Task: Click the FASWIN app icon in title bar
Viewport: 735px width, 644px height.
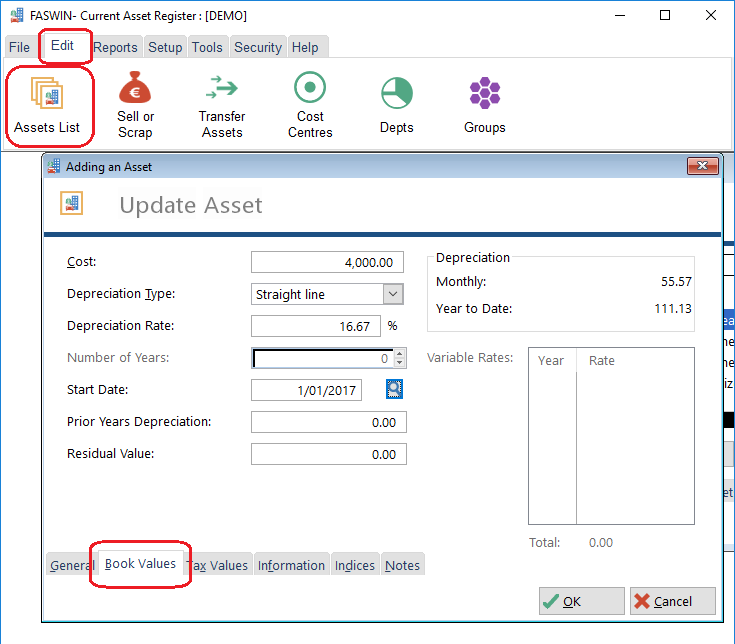Action: click(17, 15)
